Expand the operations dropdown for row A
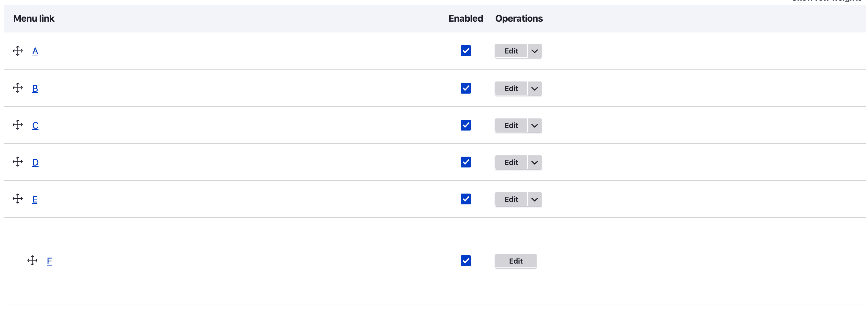868x312 pixels. click(534, 51)
